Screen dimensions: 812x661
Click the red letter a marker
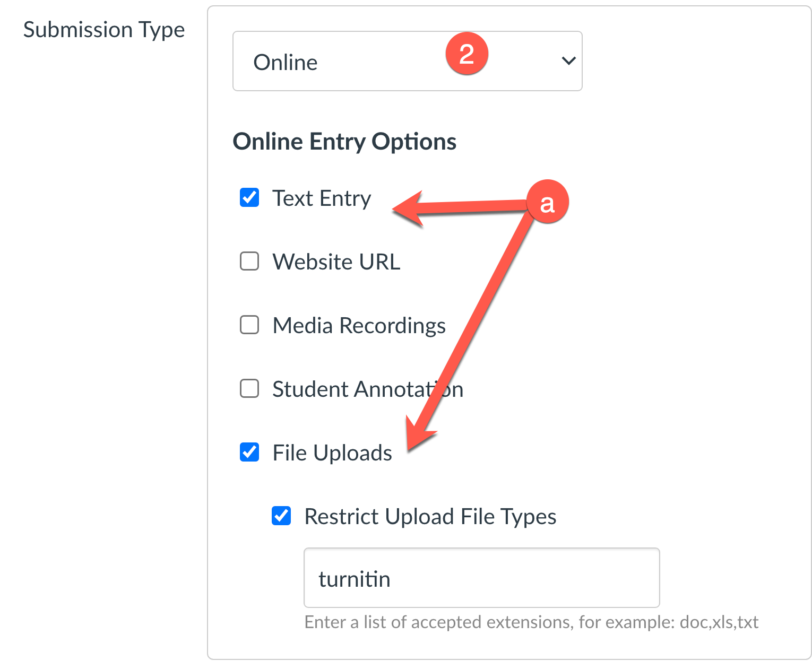click(x=547, y=202)
